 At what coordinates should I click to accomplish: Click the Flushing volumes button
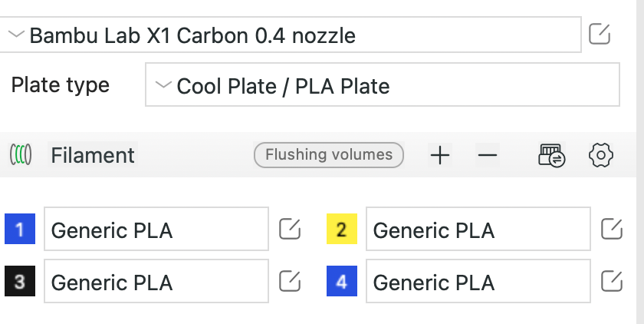[329, 155]
